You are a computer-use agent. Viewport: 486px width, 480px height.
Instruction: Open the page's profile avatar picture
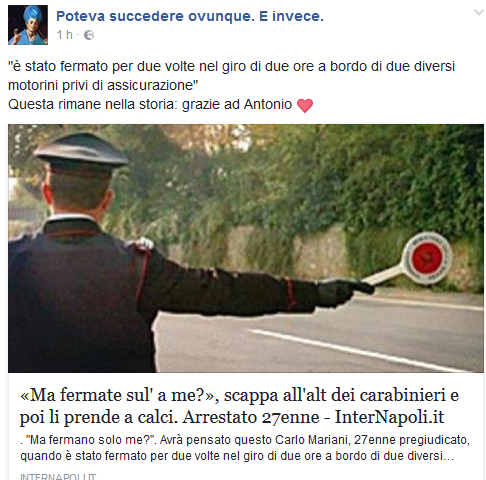(28, 25)
